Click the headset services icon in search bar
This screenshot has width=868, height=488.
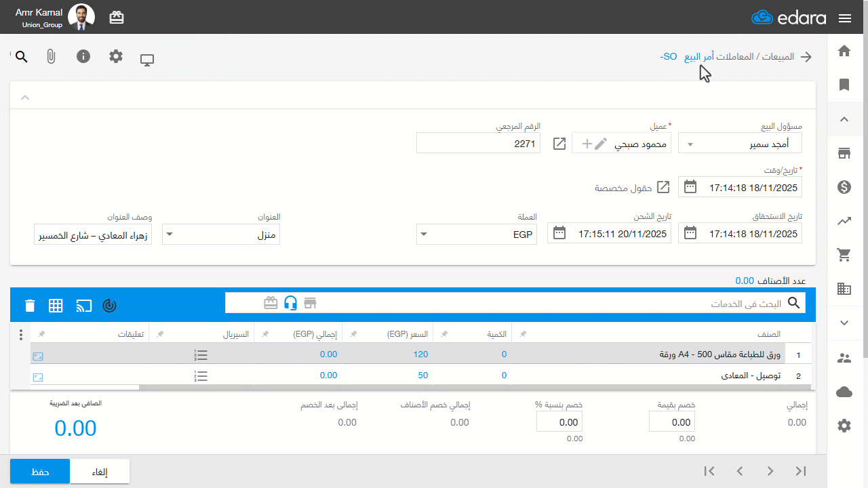point(291,303)
